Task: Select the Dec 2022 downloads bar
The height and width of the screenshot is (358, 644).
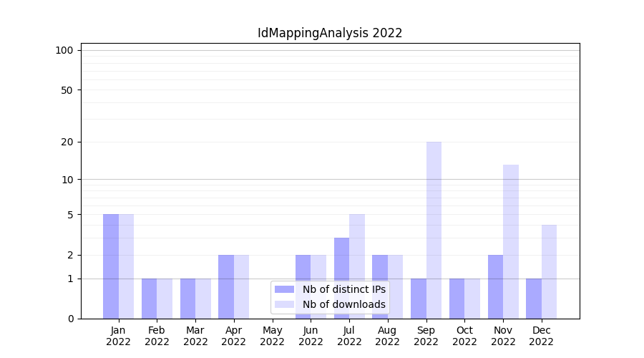Action: tap(549, 271)
